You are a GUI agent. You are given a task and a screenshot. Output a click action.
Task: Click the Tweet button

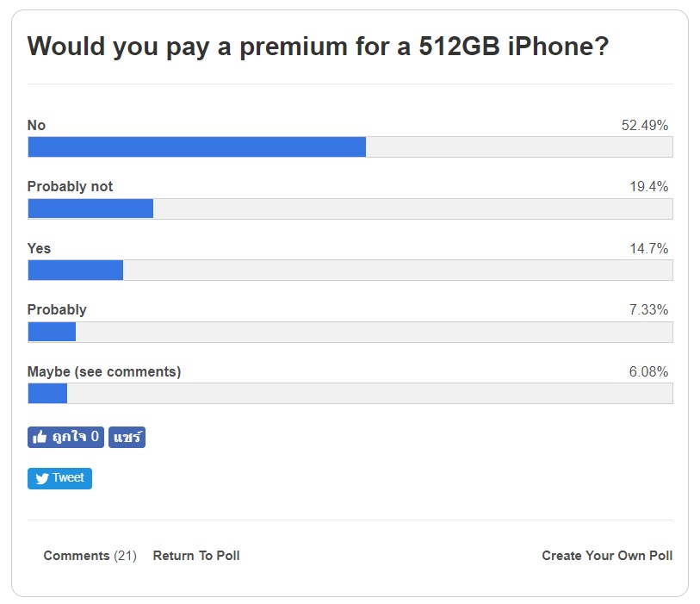(x=59, y=478)
